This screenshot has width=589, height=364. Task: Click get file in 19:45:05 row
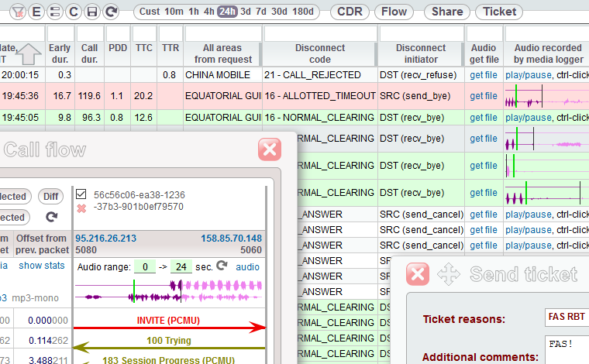pos(484,118)
